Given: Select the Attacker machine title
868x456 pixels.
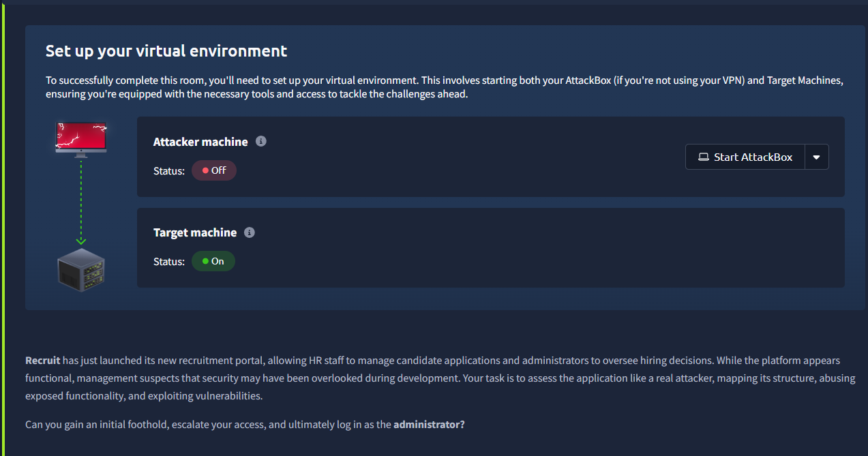Looking at the screenshot, I should (x=200, y=142).
